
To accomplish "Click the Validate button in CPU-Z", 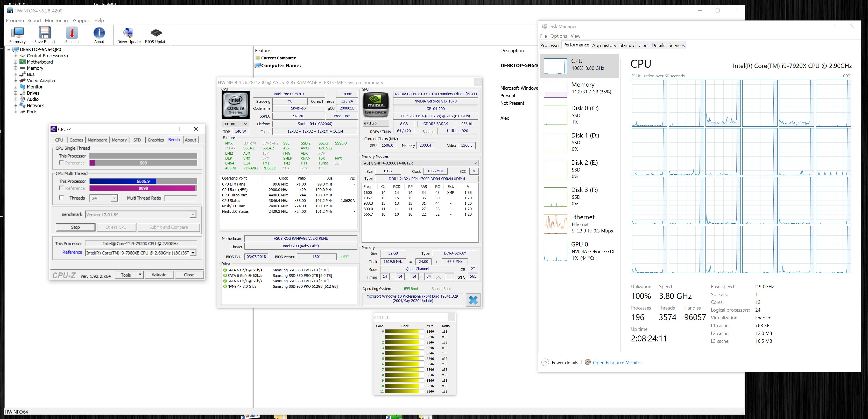I will click(x=159, y=274).
